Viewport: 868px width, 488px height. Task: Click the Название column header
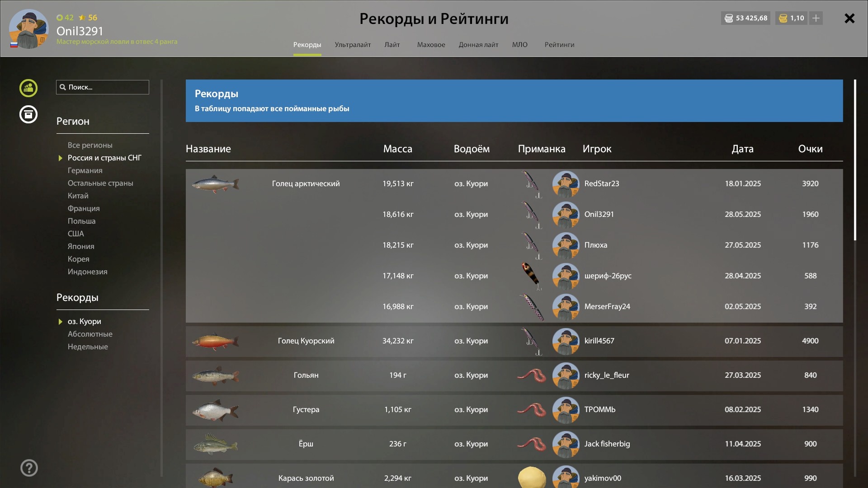(x=208, y=149)
